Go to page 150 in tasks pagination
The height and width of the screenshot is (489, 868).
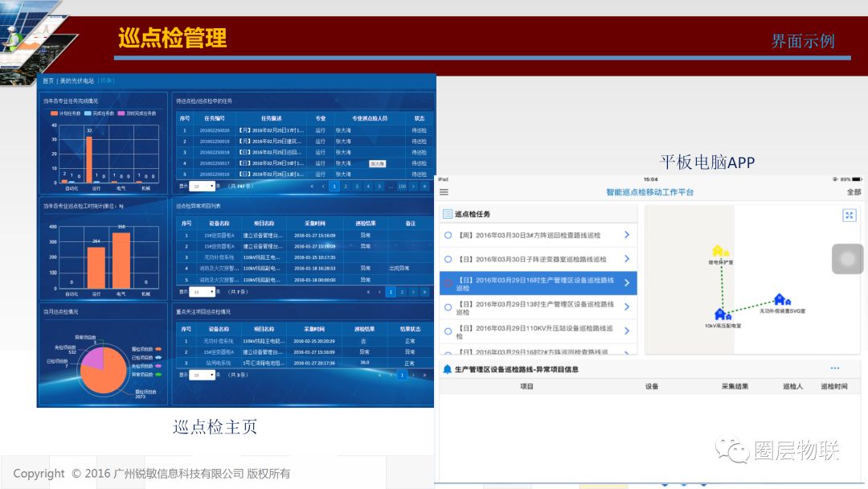coord(402,187)
